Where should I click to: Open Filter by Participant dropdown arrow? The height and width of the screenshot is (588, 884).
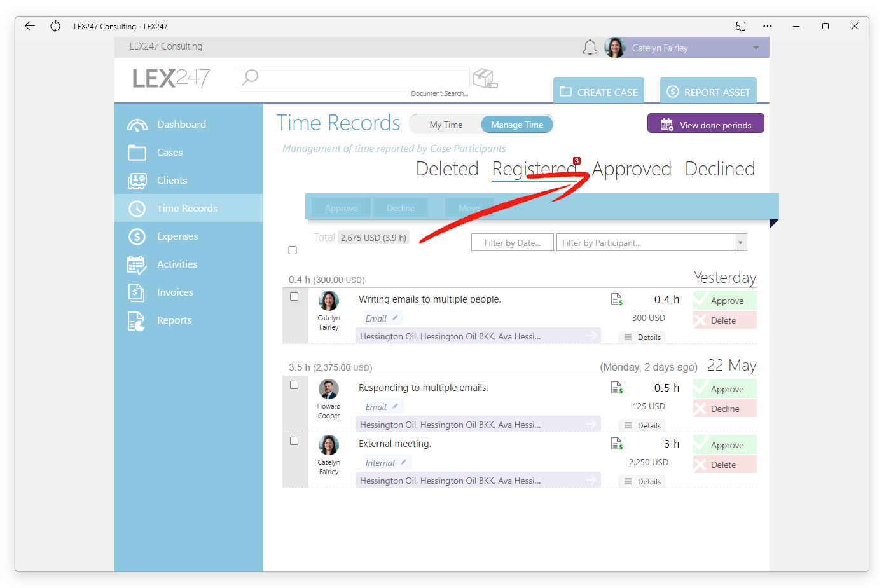tap(740, 243)
